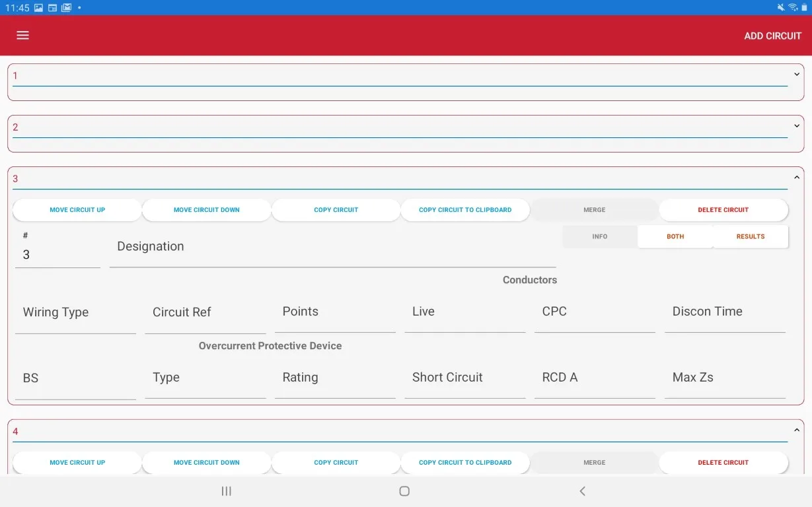Select BOTH view toggle in circuit 3
This screenshot has height=507, width=812.
(x=675, y=236)
